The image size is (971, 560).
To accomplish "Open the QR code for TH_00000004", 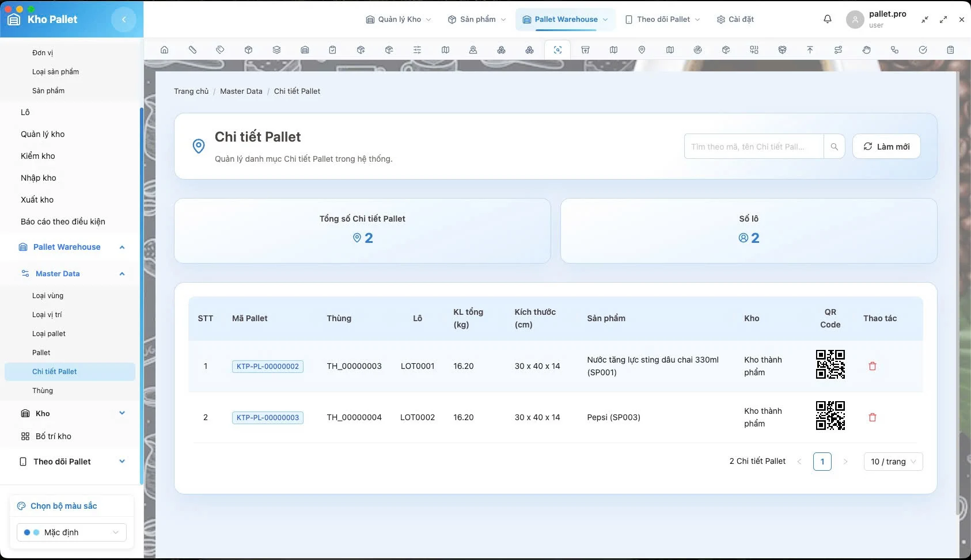I will click(830, 416).
